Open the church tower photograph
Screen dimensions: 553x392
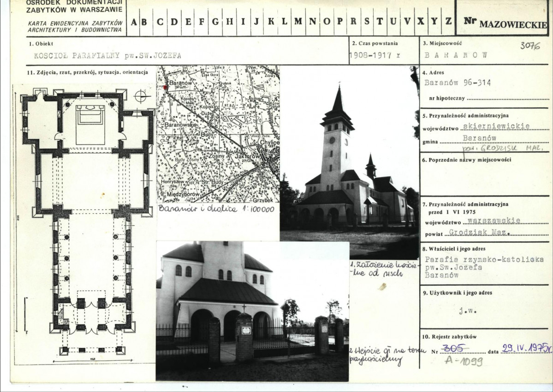pos(349,162)
